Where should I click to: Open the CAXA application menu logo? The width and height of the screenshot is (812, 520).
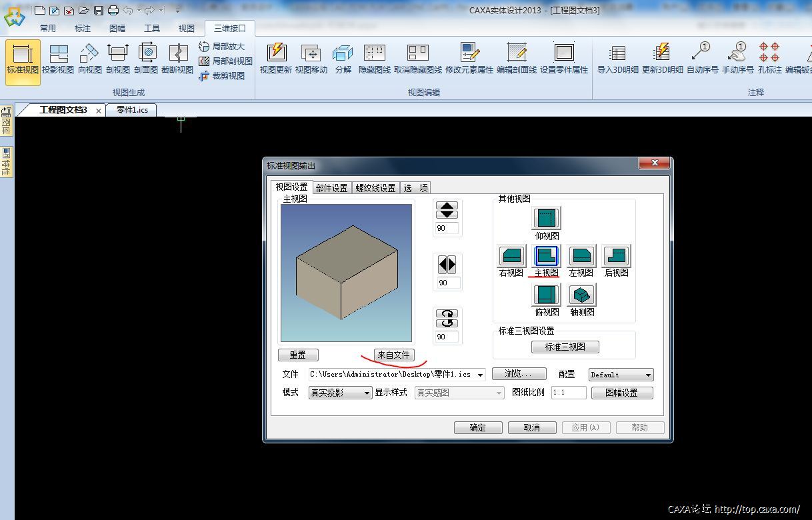[14, 16]
